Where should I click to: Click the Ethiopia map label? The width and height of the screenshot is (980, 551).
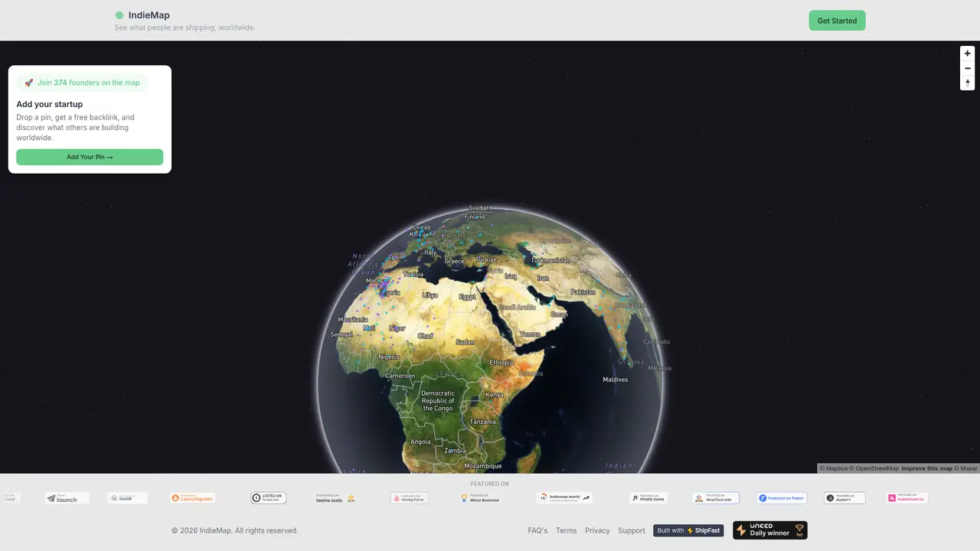[x=501, y=362]
